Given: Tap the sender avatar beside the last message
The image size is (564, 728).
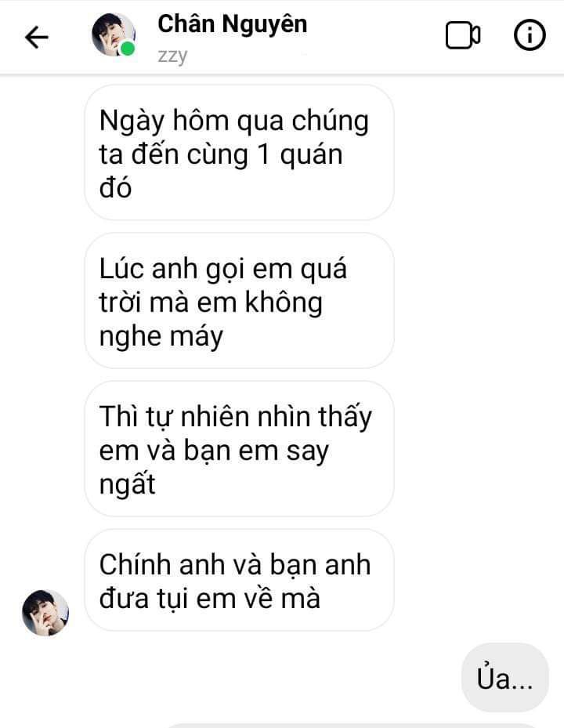Looking at the screenshot, I should (x=45, y=613).
